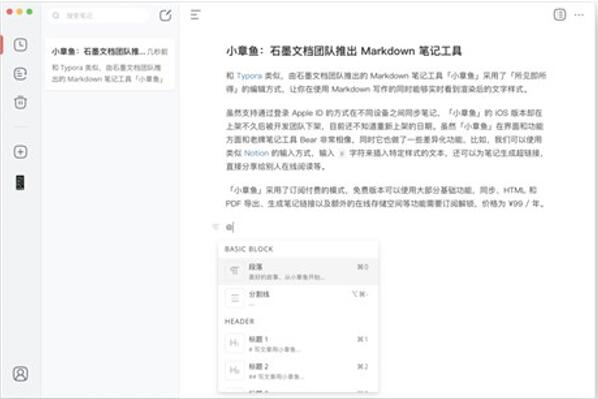This screenshot has height=399, width=598.
Task: Click the ⌘1 shortcut on the 标题 1 row
Action: pyautogui.click(x=362, y=339)
